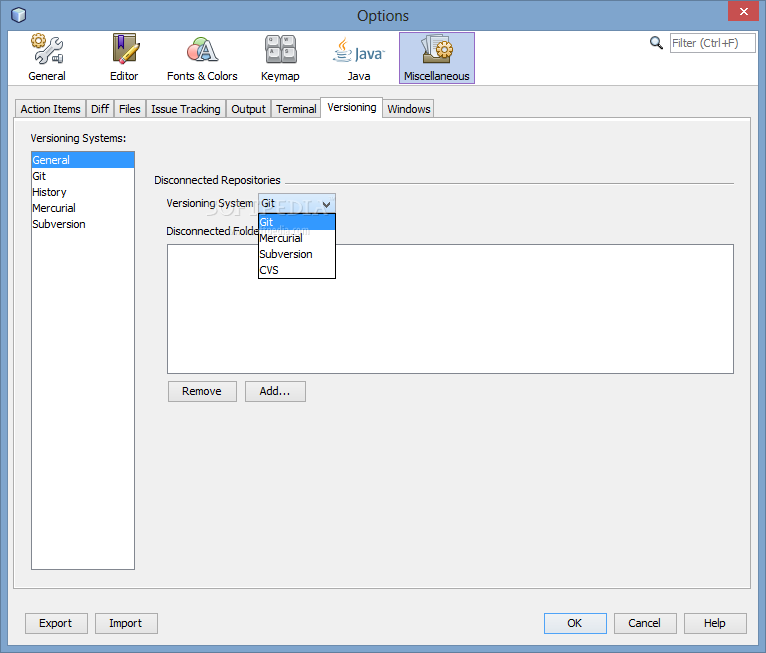Select Subversion in Versioning Systems list

(x=83, y=224)
